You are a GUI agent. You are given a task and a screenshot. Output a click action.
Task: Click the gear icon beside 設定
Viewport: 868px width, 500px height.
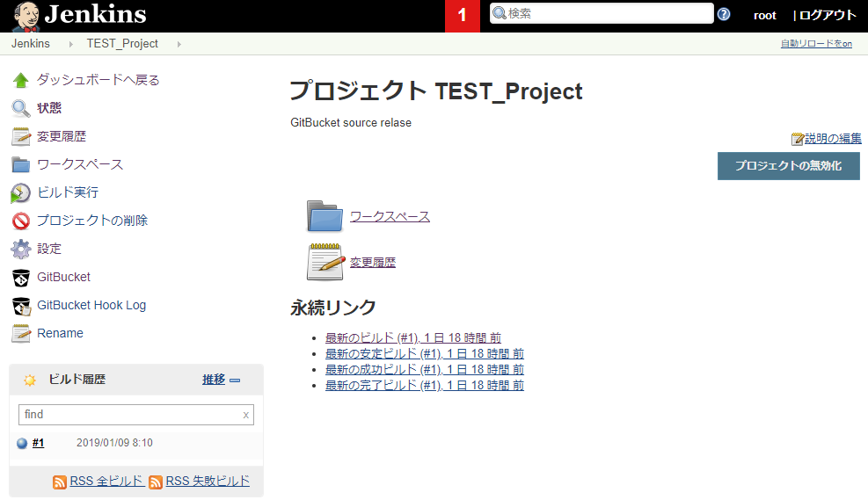tap(21, 249)
